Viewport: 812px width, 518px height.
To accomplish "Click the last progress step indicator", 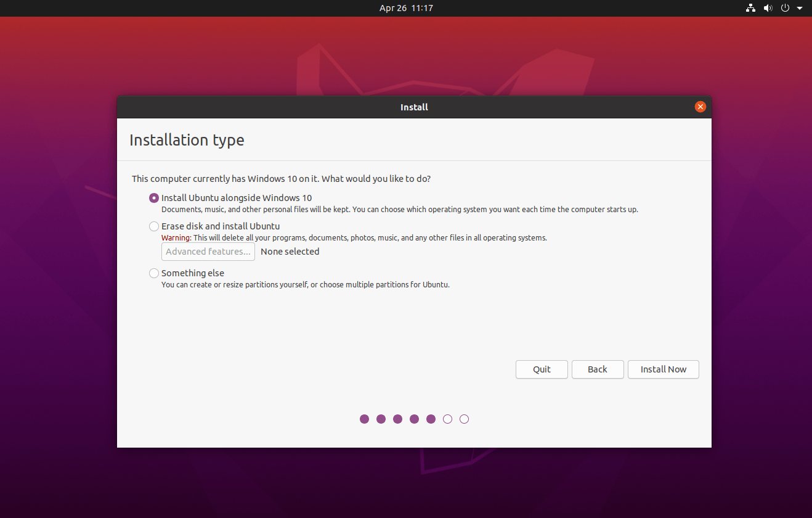I will pos(464,419).
